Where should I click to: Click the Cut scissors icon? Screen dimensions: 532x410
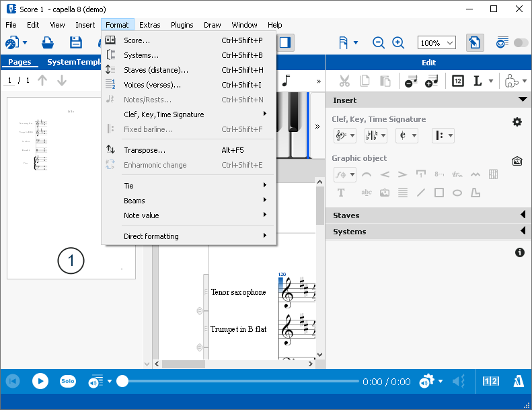(x=344, y=81)
